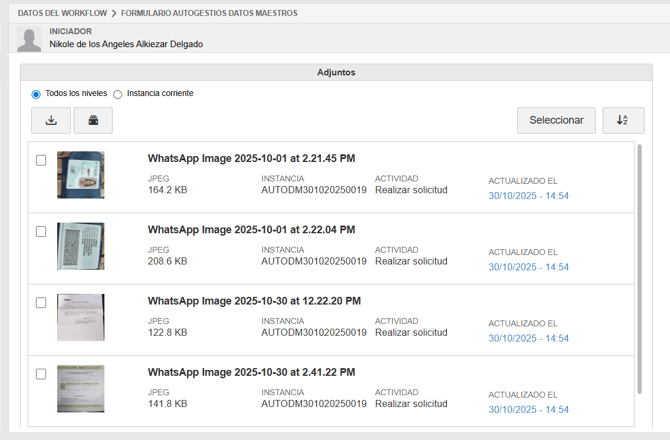Enable the checkbox for the 2.41.22 PM image

point(41,374)
